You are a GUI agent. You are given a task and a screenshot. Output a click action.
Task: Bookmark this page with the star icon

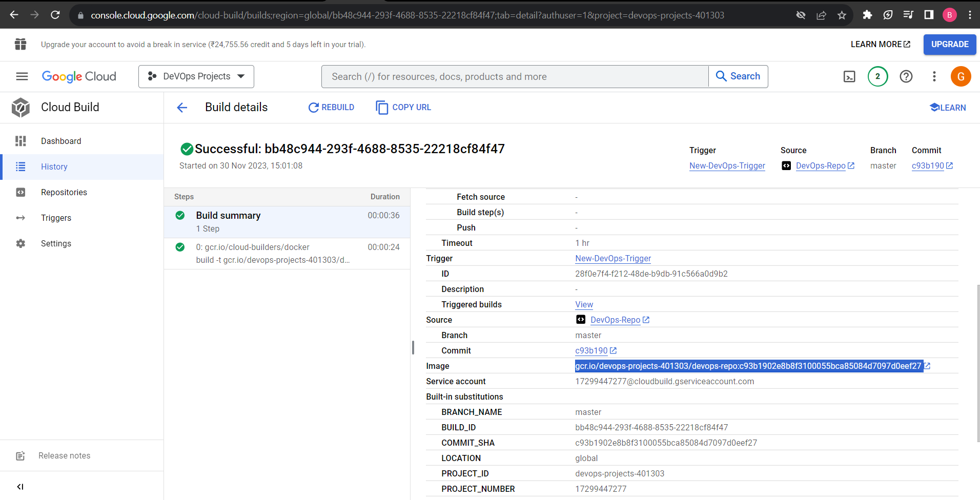point(842,15)
